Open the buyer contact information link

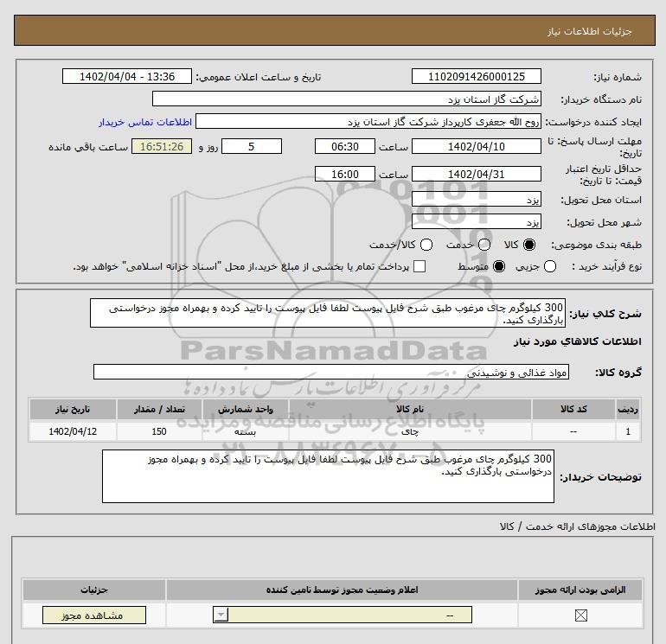click(145, 122)
